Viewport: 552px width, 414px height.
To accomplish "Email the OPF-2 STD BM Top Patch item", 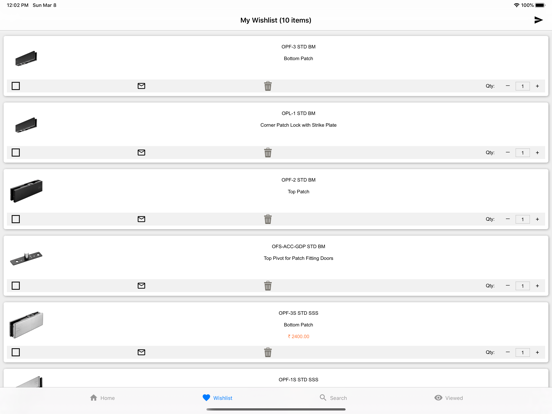I will tap(141, 219).
